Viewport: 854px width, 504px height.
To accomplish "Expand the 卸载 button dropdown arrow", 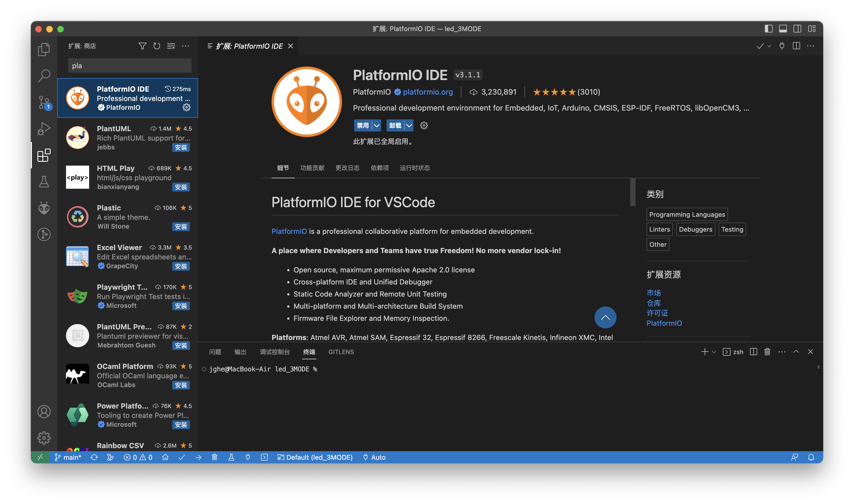I will coord(409,125).
